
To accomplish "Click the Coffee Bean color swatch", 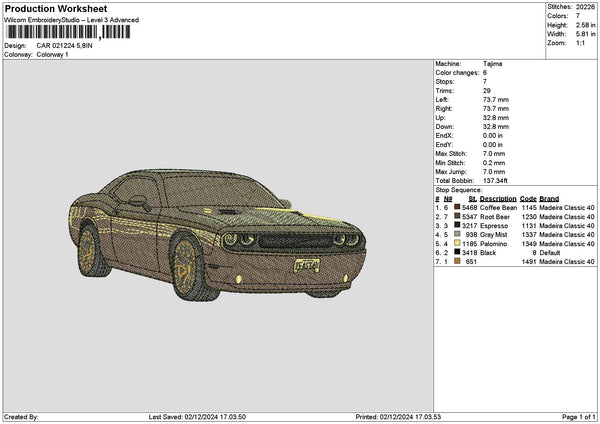I will (458, 207).
